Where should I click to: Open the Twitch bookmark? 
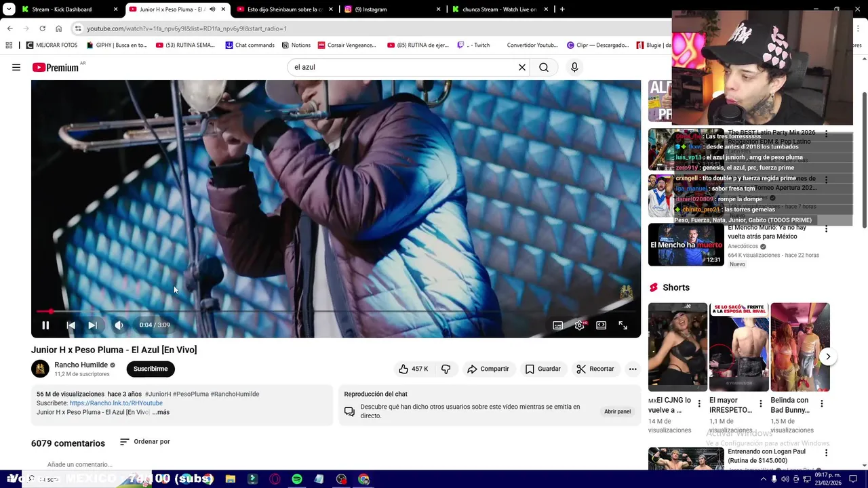[473, 45]
